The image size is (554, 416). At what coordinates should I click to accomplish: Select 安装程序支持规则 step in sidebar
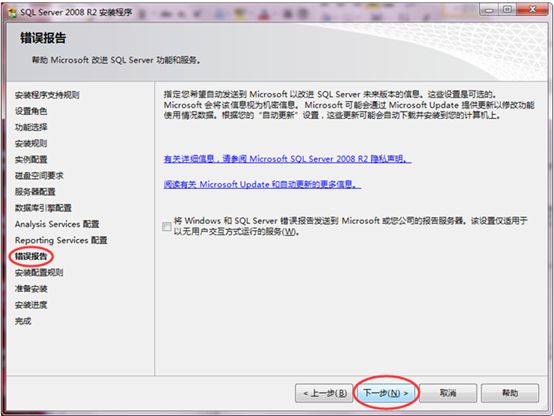pos(47,95)
